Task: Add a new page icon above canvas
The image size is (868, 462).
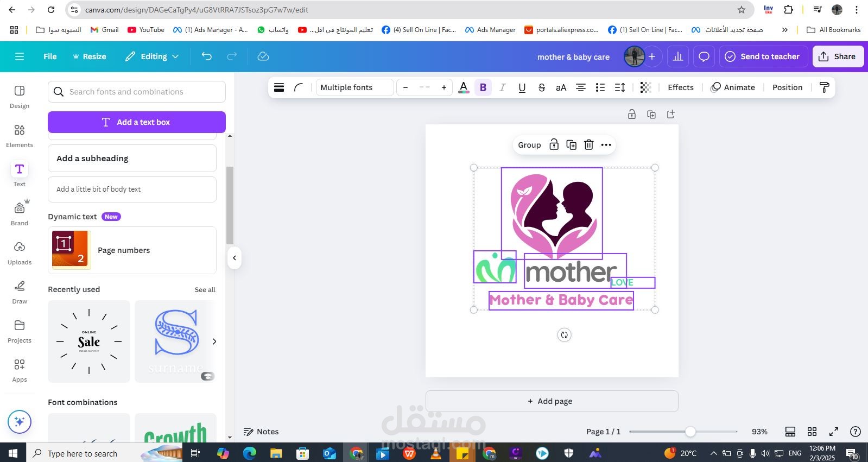Action: pos(671,114)
